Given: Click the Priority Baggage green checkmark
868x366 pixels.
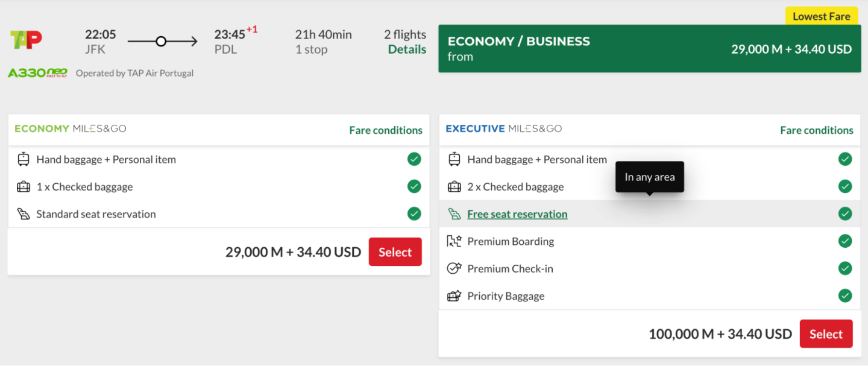Looking at the screenshot, I should (845, 295).
